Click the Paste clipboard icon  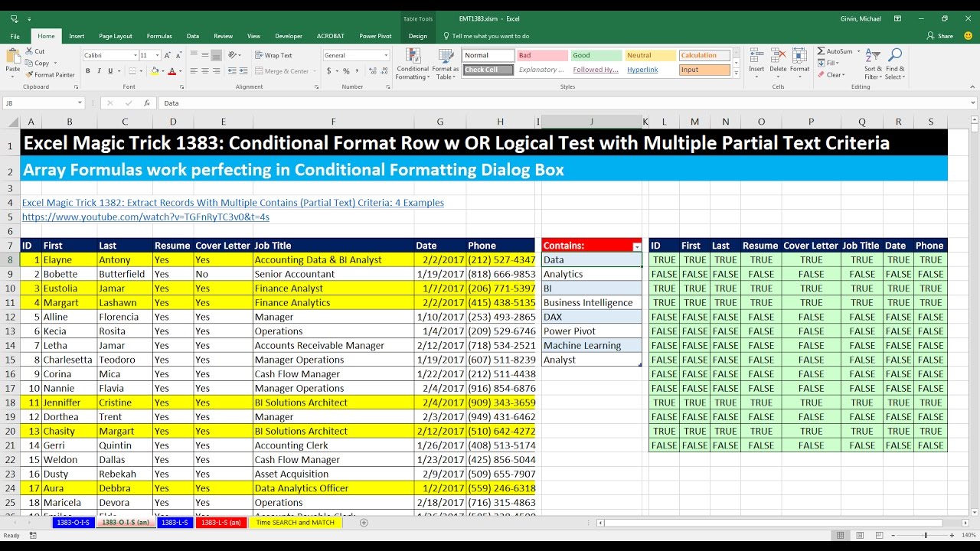[12, 57]
